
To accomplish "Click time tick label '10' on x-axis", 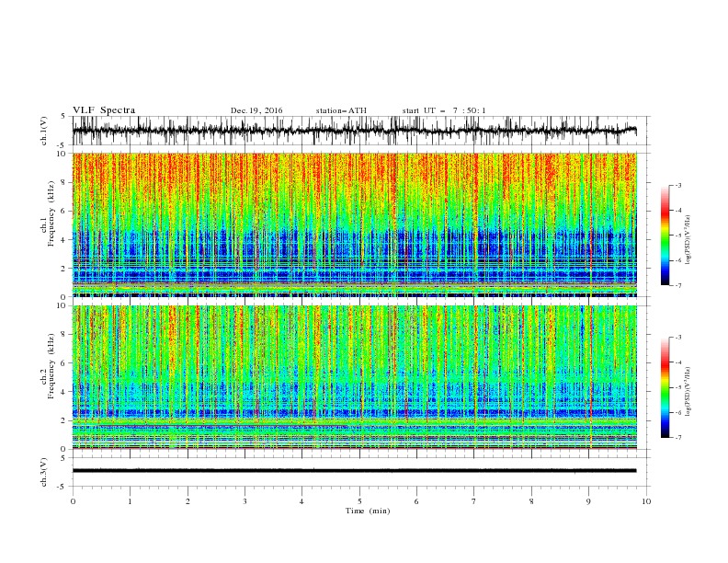I will point(646,501).
